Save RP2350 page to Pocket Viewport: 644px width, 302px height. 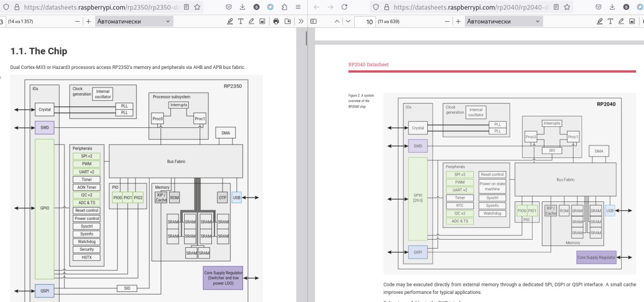click(229, 8)
